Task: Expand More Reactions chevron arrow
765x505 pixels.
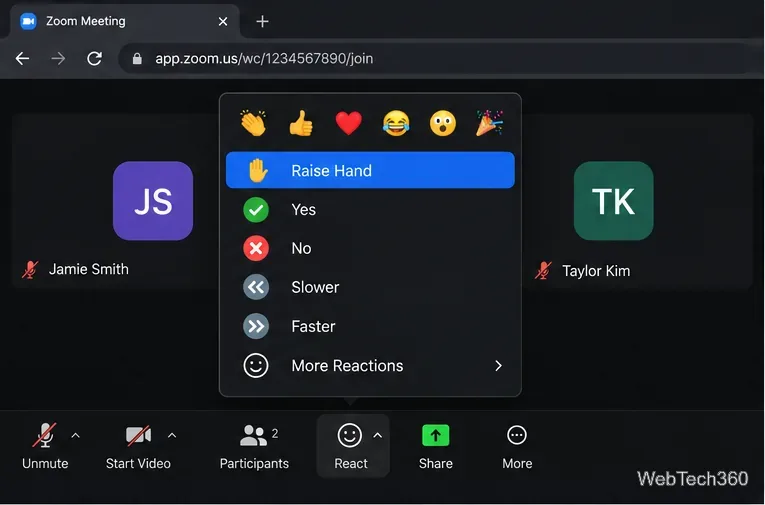Action: pos(498,365)
